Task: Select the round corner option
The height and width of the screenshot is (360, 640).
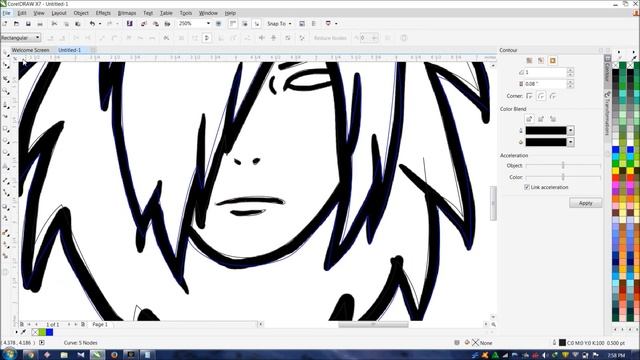Action: 541,96
